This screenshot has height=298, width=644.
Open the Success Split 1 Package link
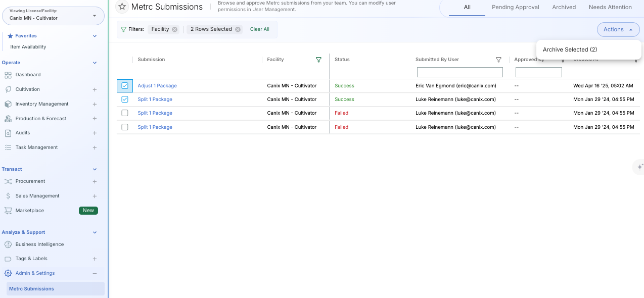[155, 100]
